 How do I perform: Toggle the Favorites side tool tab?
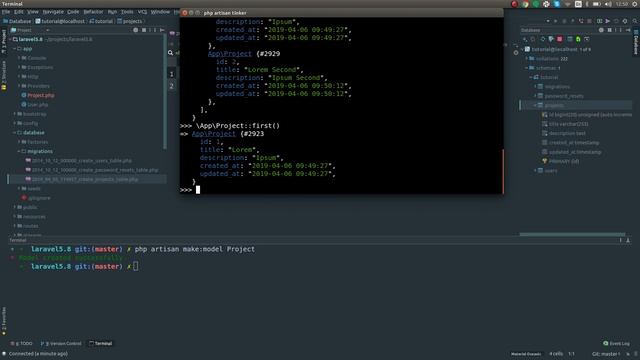(x=4, y=321)
